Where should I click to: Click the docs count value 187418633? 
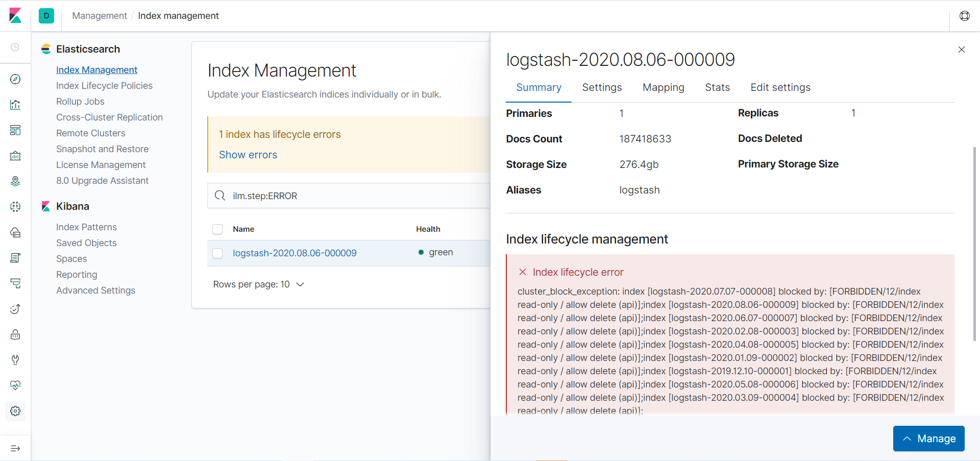point(645,139)
